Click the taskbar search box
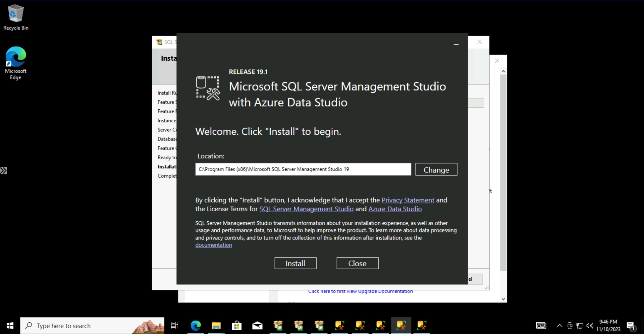The height and width of the screenshot is (334, 644). pyautogui.click(x=92, y=326)
